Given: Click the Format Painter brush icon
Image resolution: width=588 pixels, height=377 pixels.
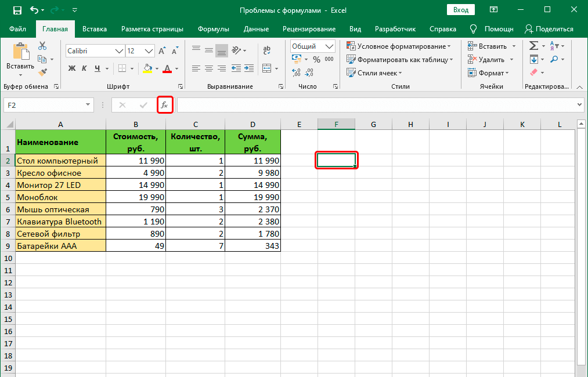Looking at the screenshot, I should (x=42, y=72).
